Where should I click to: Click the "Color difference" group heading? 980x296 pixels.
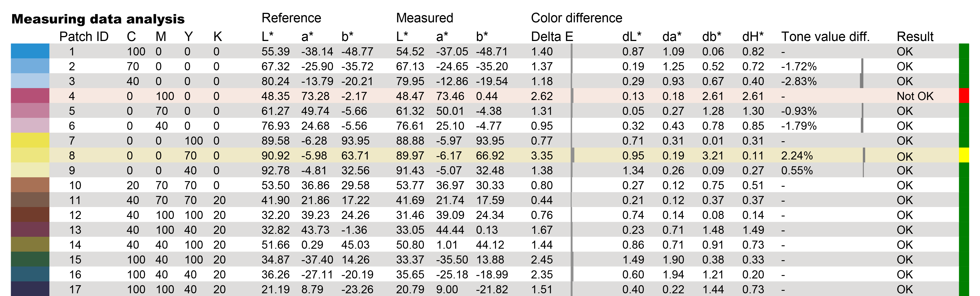coord(576,18)
